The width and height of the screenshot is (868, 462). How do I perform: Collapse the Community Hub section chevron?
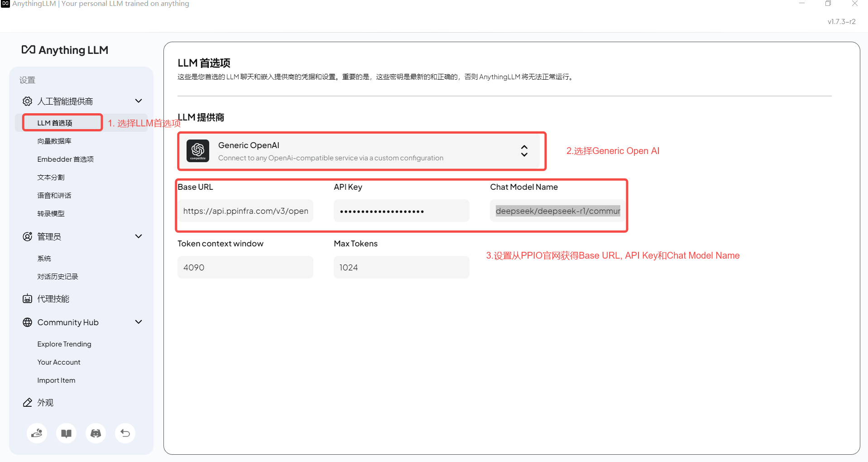click(x=139, y=322)
